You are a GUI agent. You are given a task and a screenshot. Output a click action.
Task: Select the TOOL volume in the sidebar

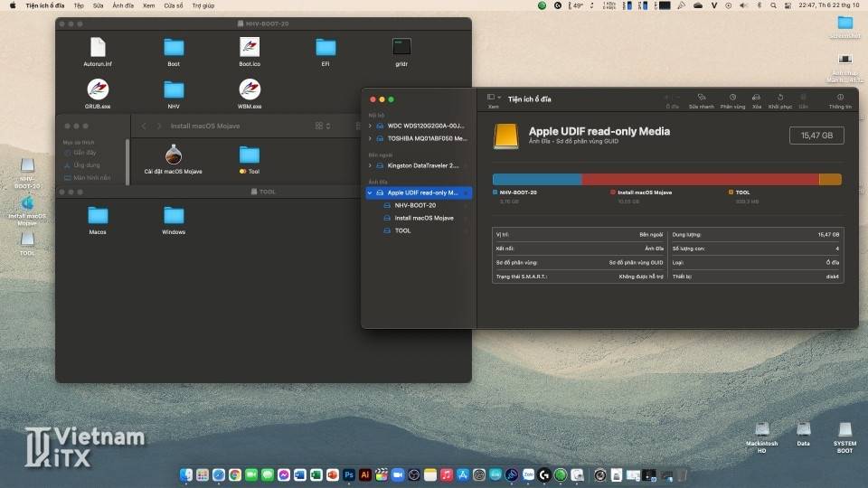402,230
